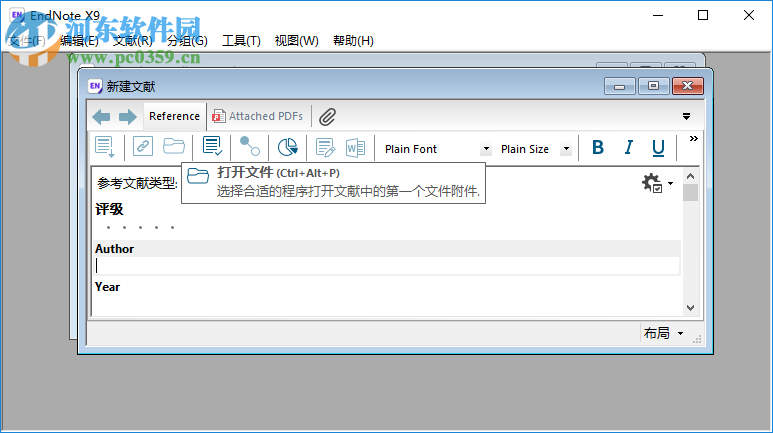Go to previous reference with back arrow
The image size is (773, 433).
(101, 117)
